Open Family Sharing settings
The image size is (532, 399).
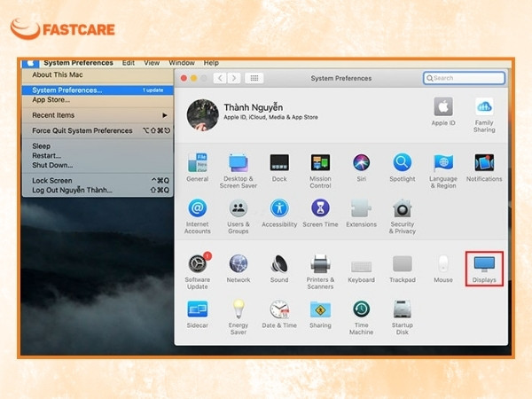pyautogui.click(x=484, y=114)
